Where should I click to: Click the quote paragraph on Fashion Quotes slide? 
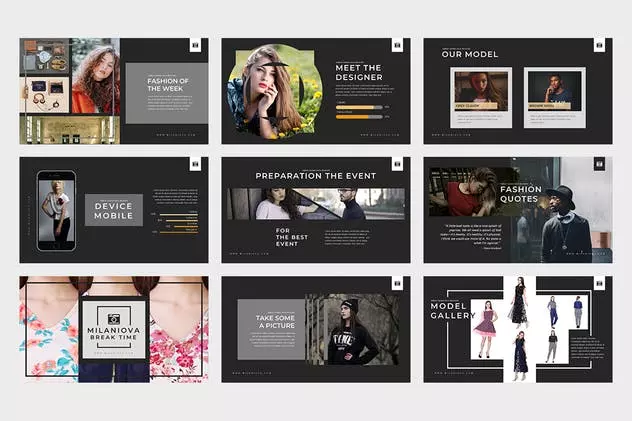point(471,237)
